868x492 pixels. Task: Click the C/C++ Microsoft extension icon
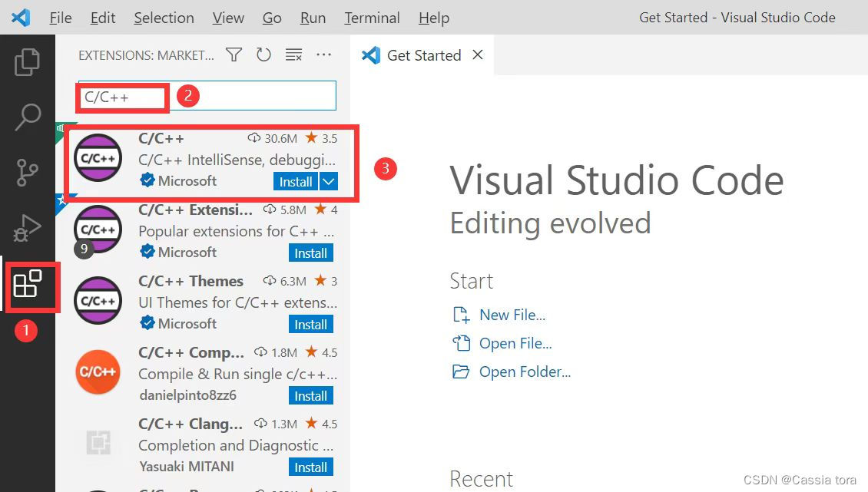click(98, 157)
